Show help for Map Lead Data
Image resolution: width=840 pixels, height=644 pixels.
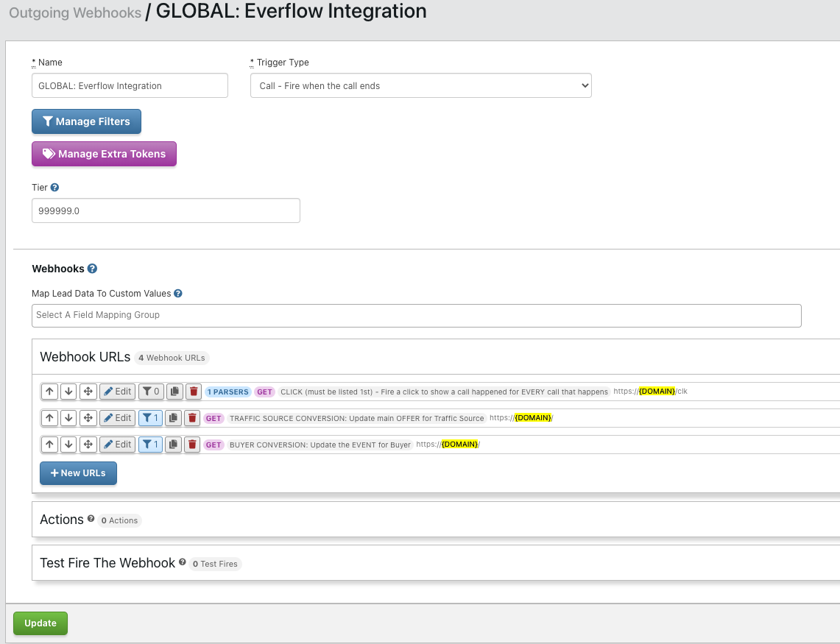[x=178, y=294]
